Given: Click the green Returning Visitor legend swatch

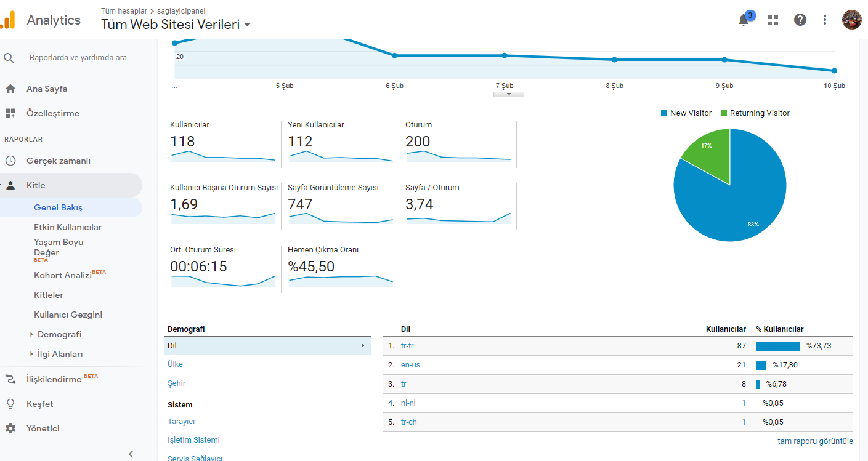Looking at the screenshot, I should pos(724,113).
